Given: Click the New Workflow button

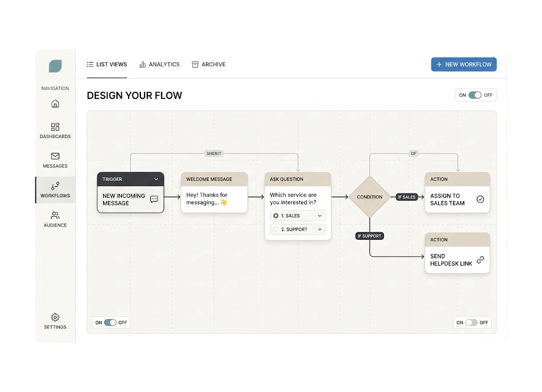Looking at the screenshot, I should pyautogui.click(x=464, y=64).
